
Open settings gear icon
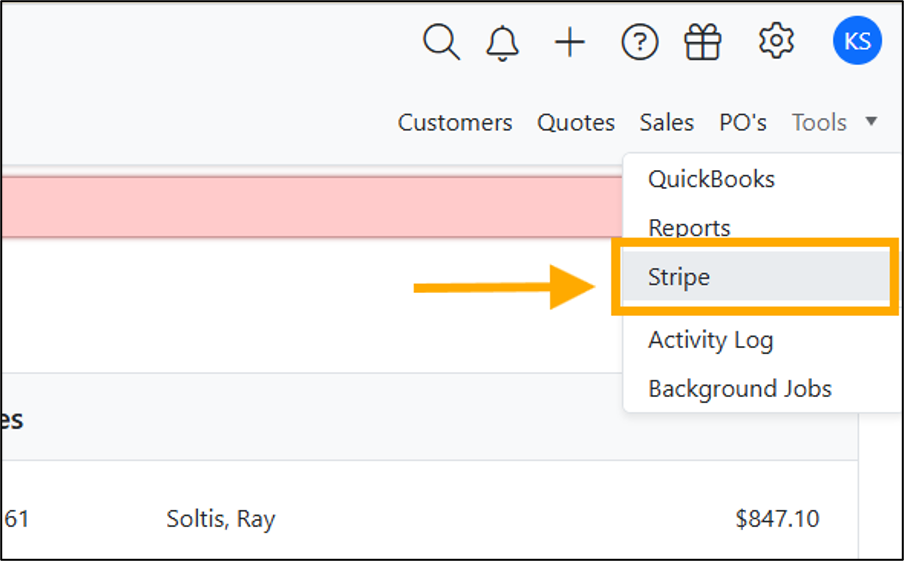pos(776,40)
